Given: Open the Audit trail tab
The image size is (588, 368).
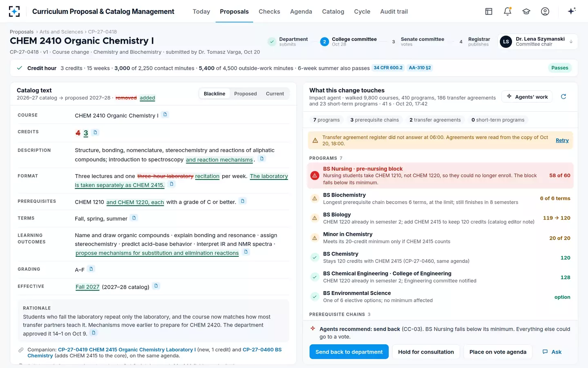Looking at the screenshot, I should pos(394,11).
